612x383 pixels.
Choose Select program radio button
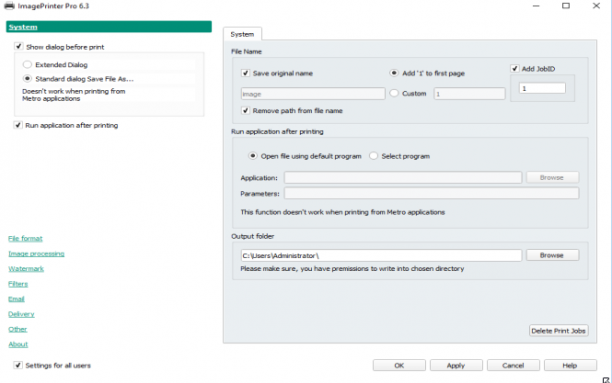point(373,156)
